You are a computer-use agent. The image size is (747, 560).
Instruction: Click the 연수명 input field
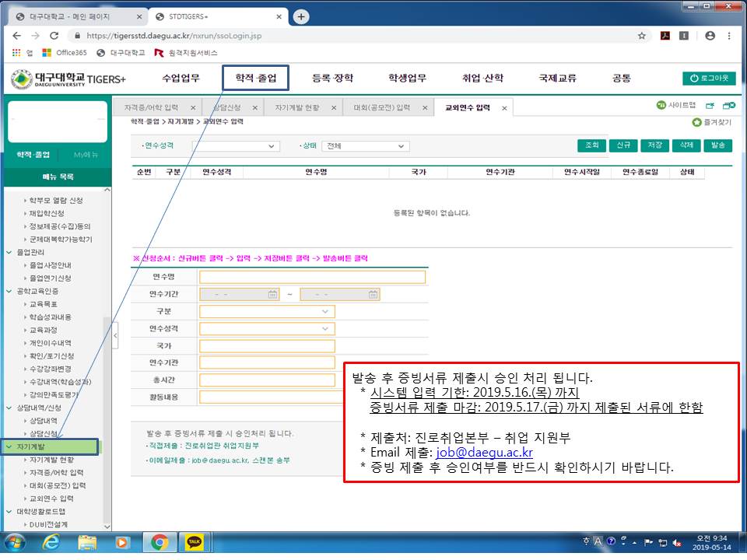pyautogui.click(x=312, y=277)
